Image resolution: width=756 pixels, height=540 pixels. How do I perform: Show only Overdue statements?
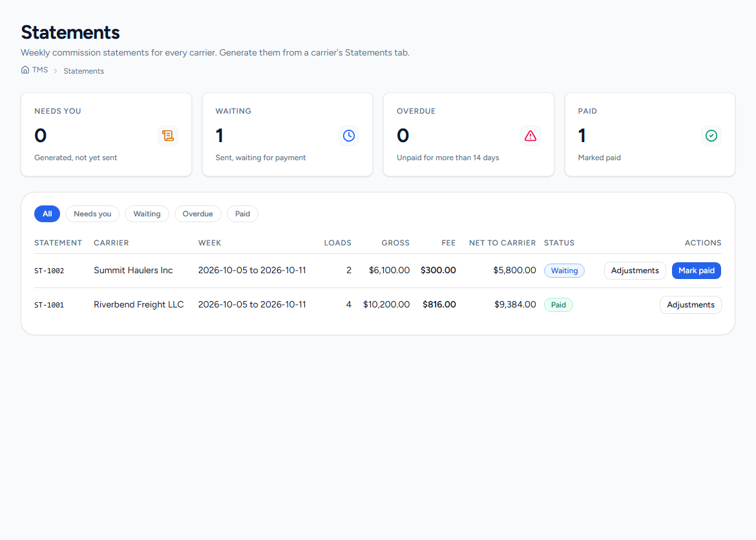[x=198, y=214]
